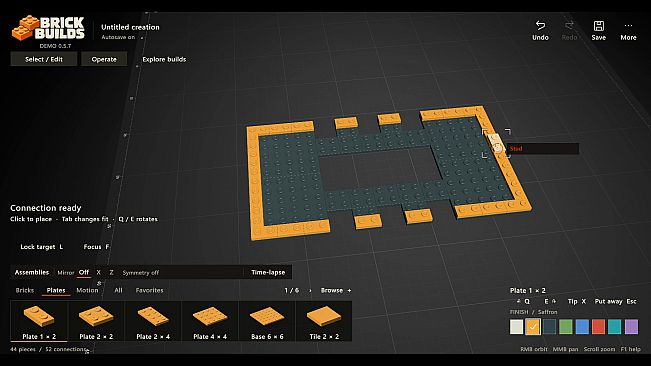Click Lock target L

42,246
